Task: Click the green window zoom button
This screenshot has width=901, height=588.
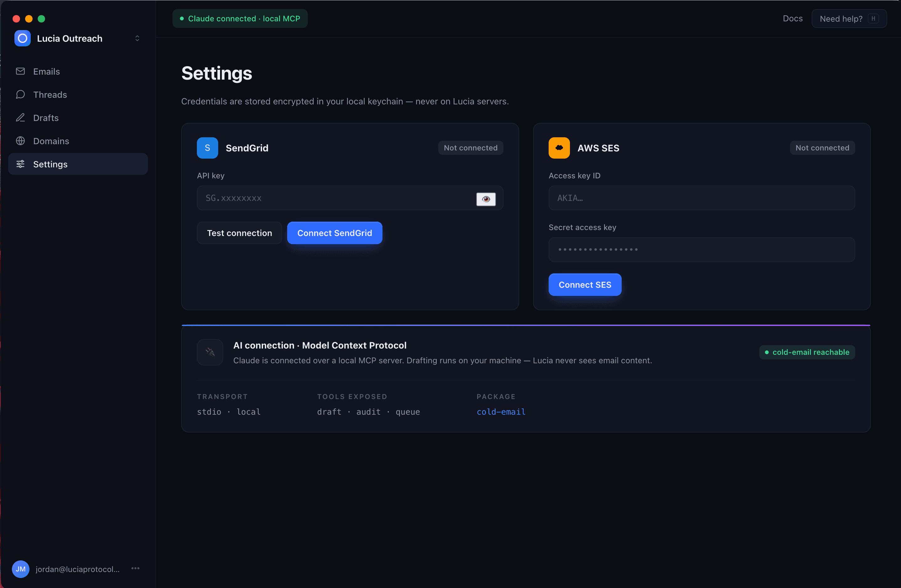Action: point(41,18)
